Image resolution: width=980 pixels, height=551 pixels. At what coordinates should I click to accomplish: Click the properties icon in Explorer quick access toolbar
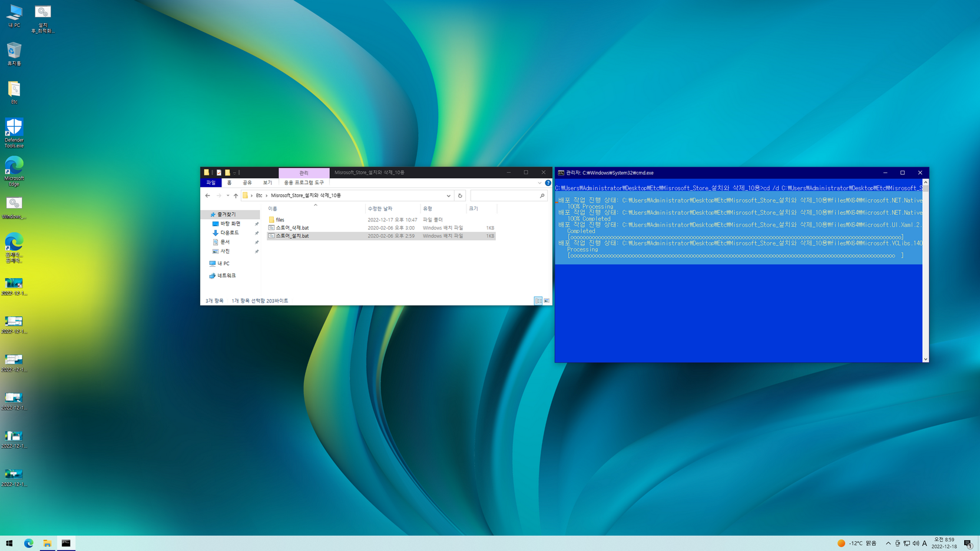[218, 172]
